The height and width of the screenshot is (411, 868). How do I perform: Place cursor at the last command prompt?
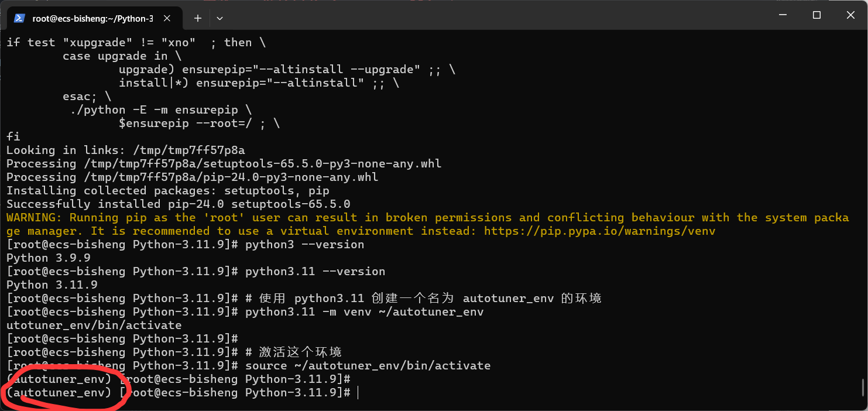coord(357,392)
